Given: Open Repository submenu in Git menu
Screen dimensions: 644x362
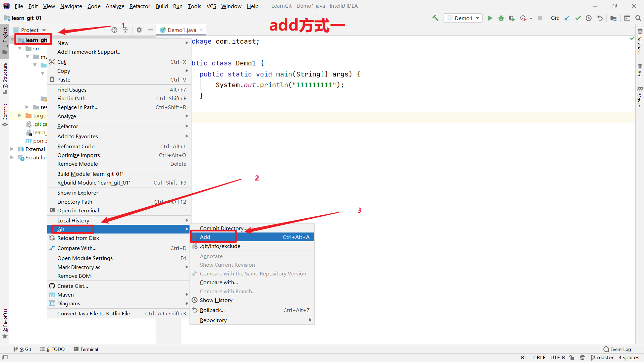Looking at the screenshot, I should (x=252, y=320).
